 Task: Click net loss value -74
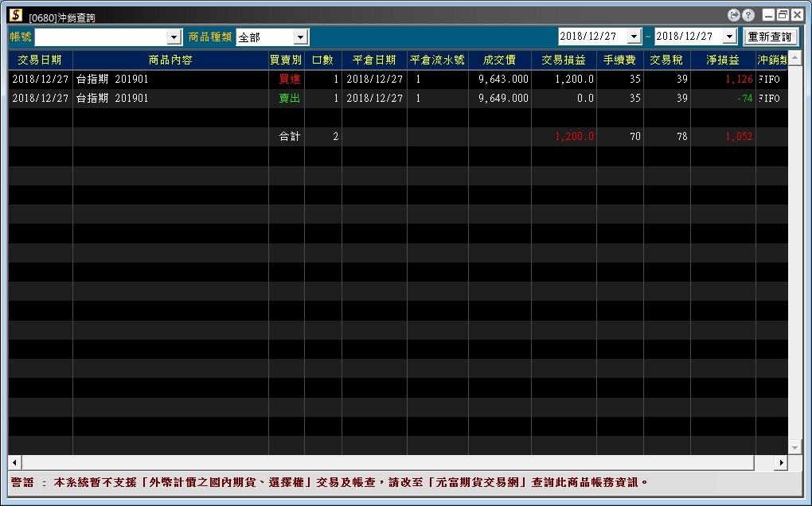coord(744,99)
